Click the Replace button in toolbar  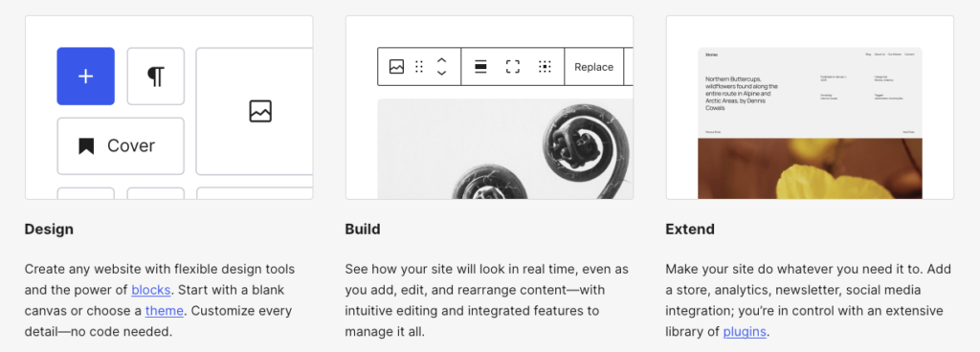tap(593, 67)
